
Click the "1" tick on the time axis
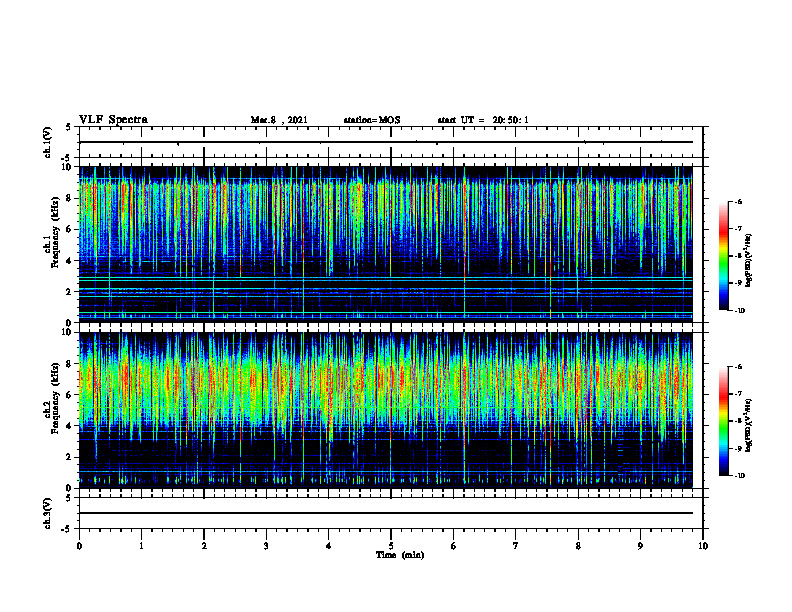[141, 546]
